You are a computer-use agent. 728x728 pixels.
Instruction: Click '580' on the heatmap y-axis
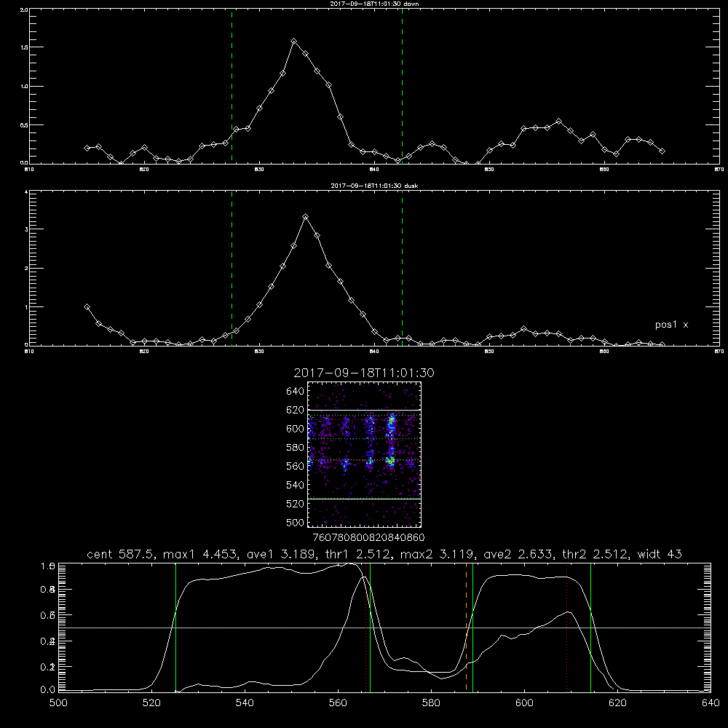pyautogui.click(x=296, y=448)
